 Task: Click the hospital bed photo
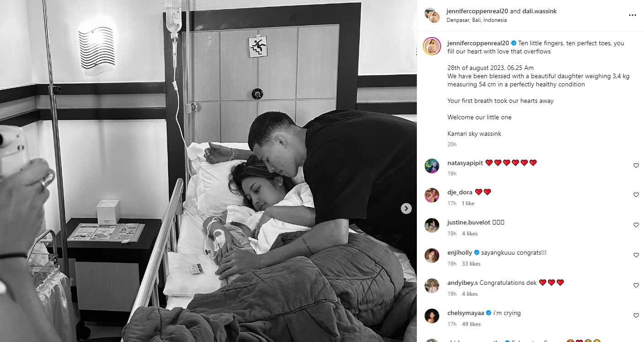[x=208, y=171]
